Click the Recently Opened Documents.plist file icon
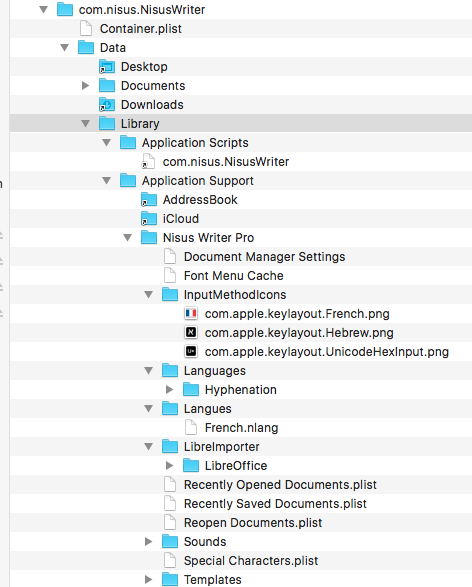 [x=170, y=484]
